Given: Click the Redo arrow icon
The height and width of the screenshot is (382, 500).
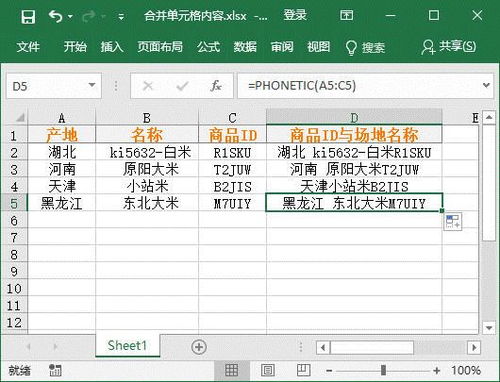Looking at the screenshot, I should pyautogui.click(x=89, y=16).
